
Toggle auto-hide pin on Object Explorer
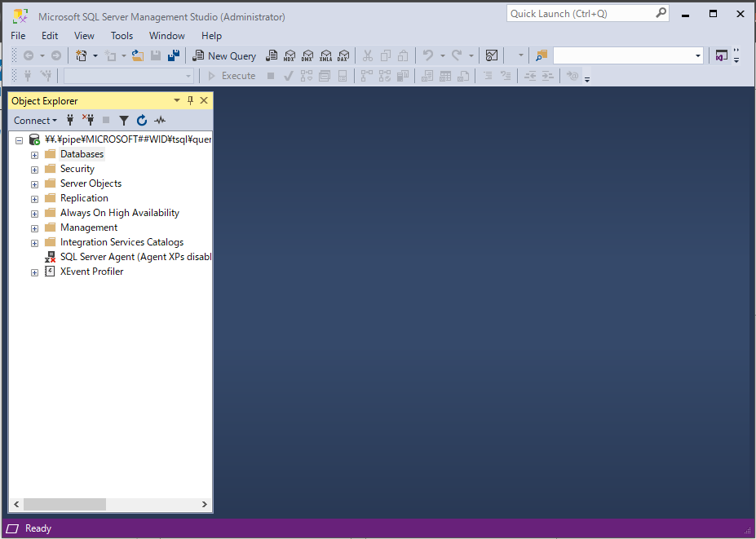190,100
